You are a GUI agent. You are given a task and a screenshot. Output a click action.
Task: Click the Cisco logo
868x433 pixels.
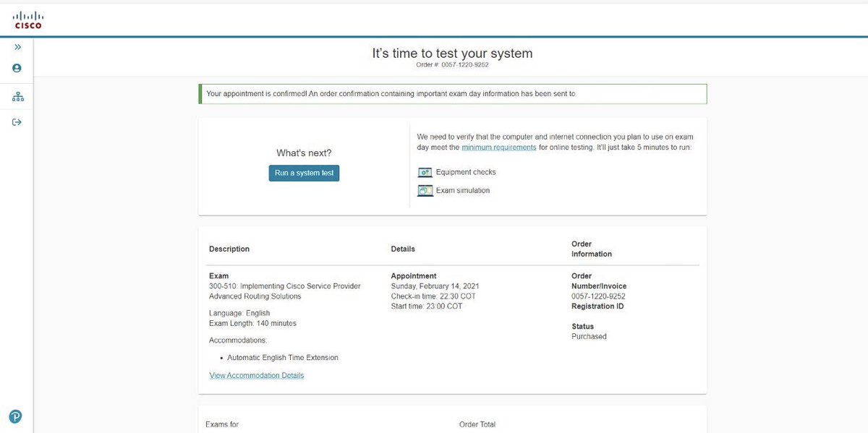pos(28,20)
